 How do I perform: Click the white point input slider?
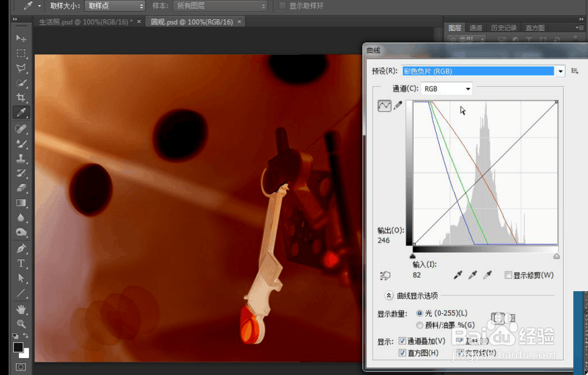click(557, 256)
